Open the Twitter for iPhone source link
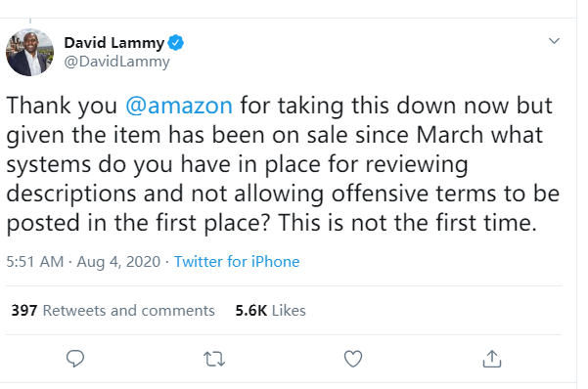 click(237, 262)
